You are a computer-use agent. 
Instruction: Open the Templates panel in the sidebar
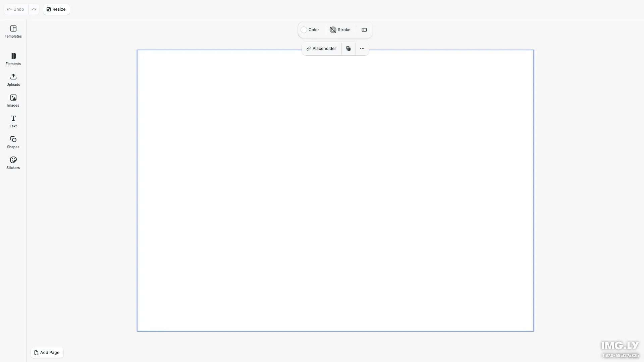[13, 32]
